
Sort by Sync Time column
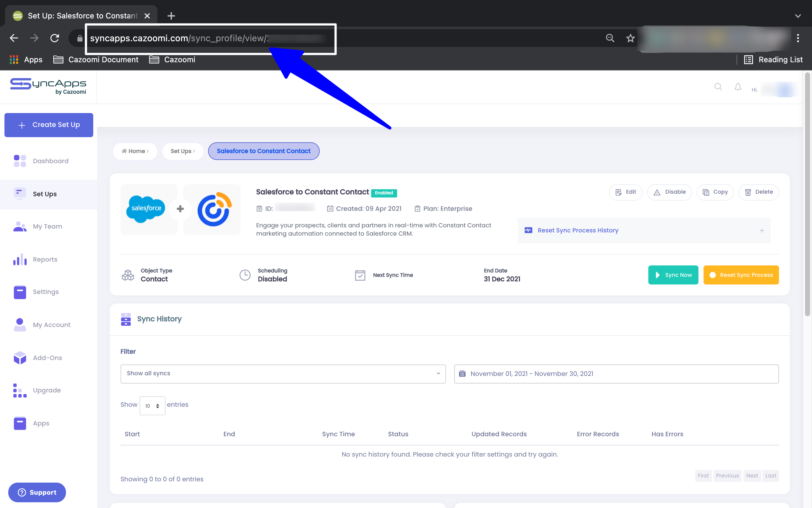pos(338,434)
